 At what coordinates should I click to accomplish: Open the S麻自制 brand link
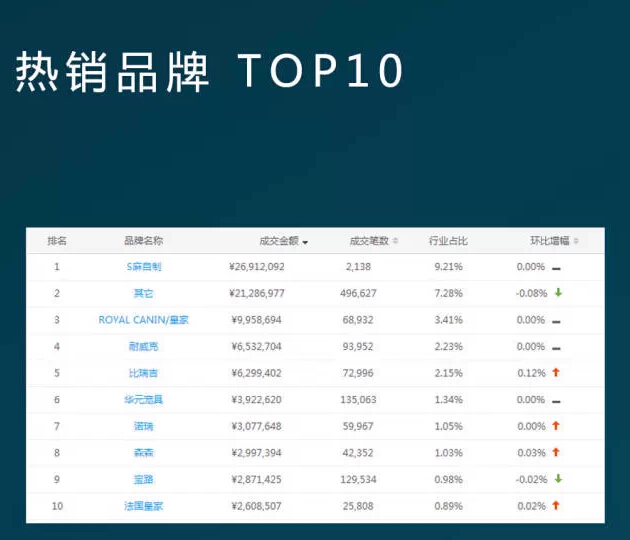(144, 267)
